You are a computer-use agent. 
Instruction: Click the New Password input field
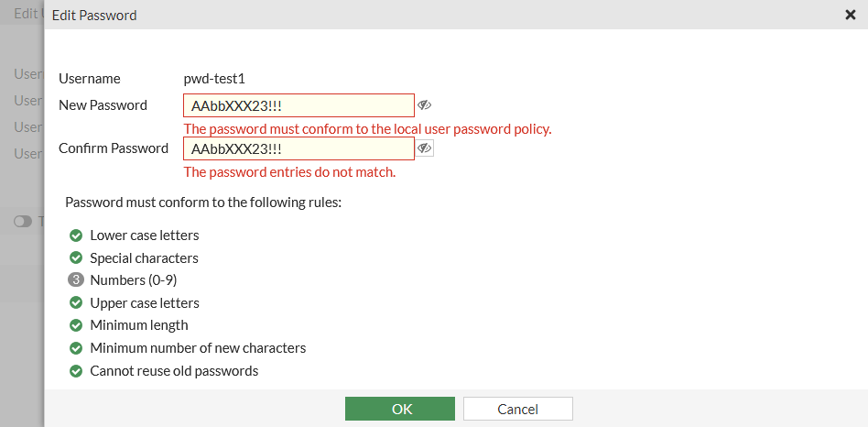pyautogui.click(x=298, y=105)
